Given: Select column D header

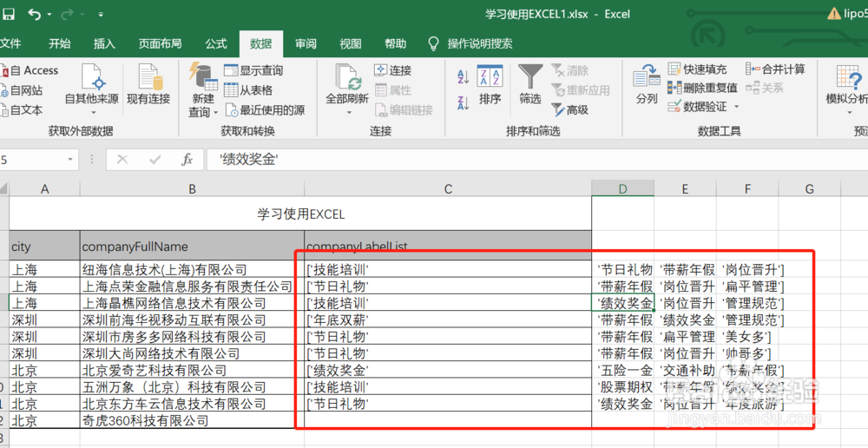Looking at the screenshot, I should tap(622, 188).
